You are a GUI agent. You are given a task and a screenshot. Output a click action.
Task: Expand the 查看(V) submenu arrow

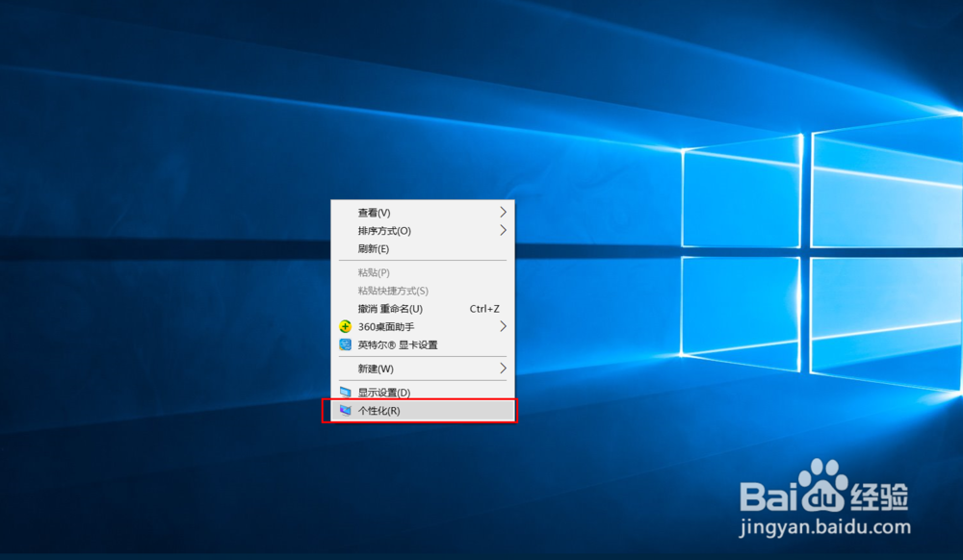[x=503, y=213]
